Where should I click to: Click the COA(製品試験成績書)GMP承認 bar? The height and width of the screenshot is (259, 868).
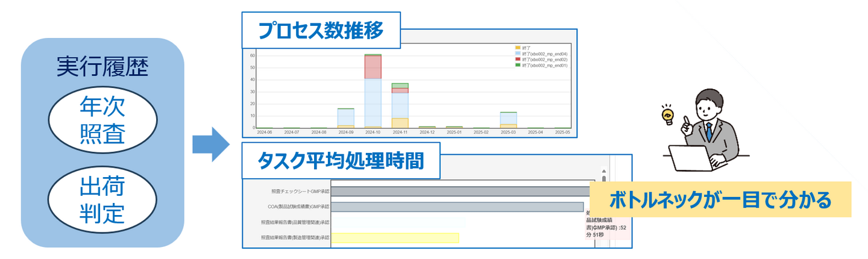458,207
